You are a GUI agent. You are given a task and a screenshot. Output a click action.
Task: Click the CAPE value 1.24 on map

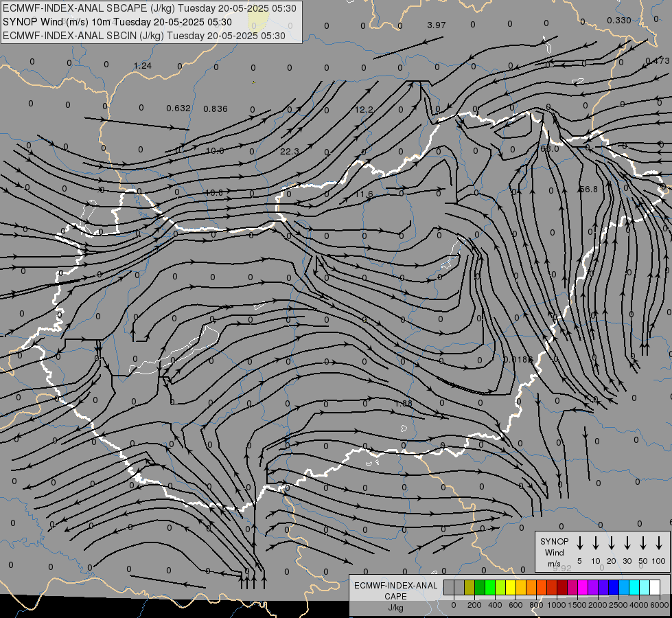(142, 66)
